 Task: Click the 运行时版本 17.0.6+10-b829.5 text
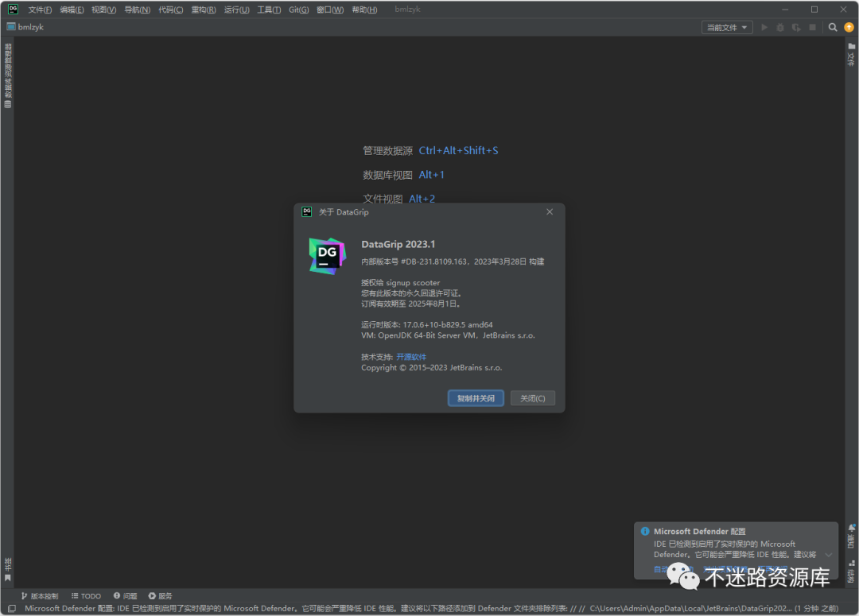(x=427, y=325)
